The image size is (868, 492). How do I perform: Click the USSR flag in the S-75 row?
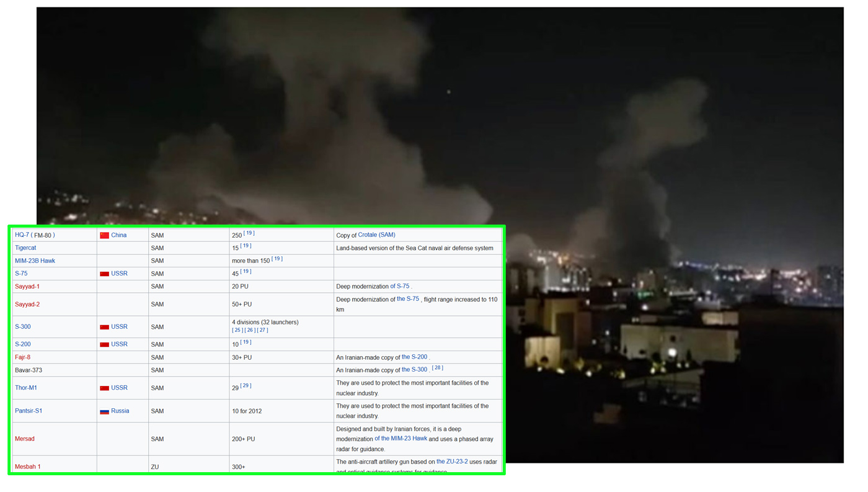point(104,274)
